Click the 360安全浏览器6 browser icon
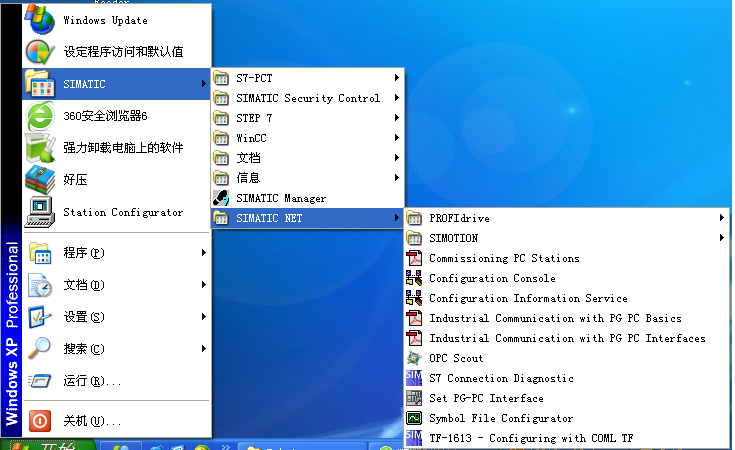 click(39, 116)
